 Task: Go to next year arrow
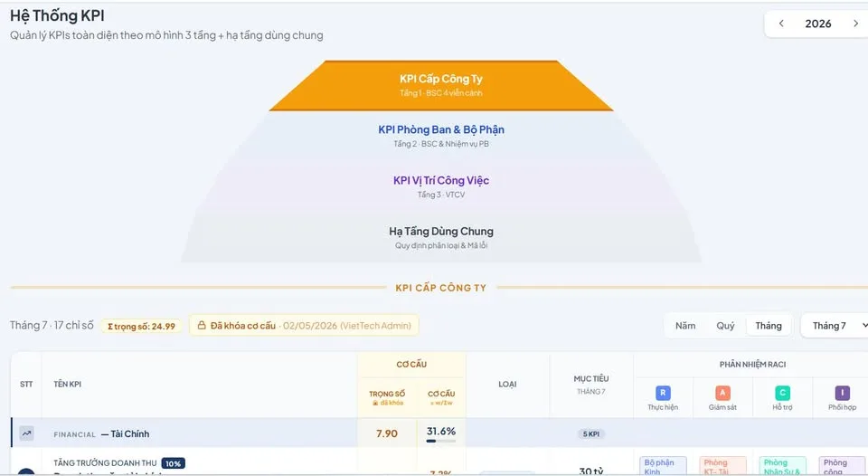click(855, 24)
